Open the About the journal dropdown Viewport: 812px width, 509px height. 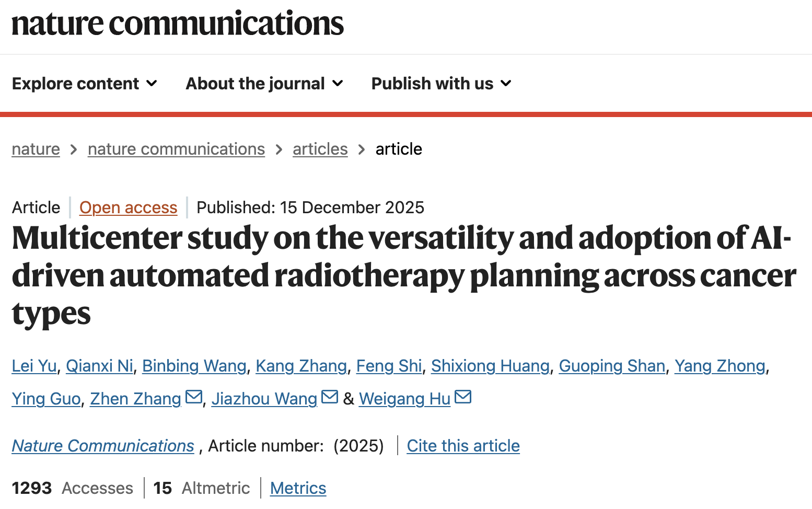click(264, 84)
